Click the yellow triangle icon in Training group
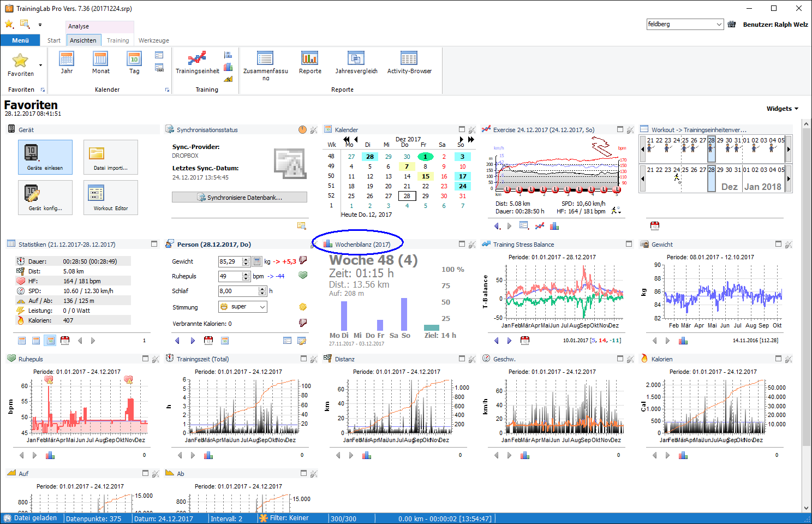Screen dimensions: 812x524 point(228,79)
